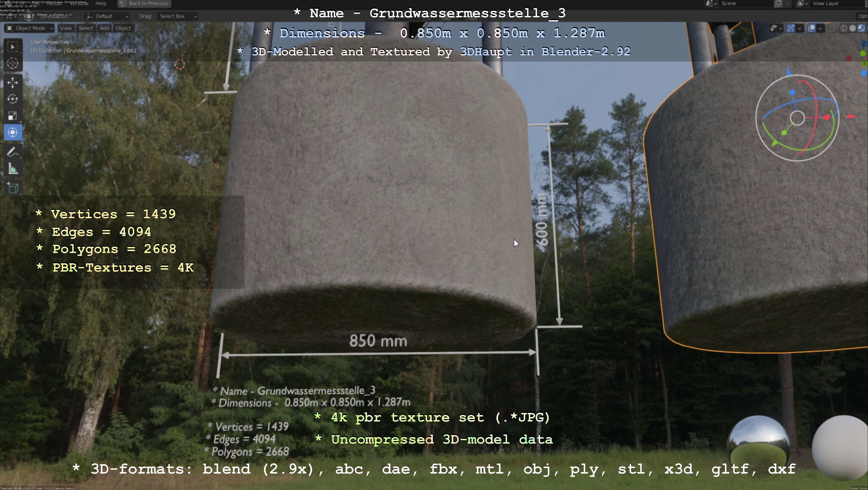Click the Back to Previous button
This screenshot has height=490, width=868.
(144, 3)
